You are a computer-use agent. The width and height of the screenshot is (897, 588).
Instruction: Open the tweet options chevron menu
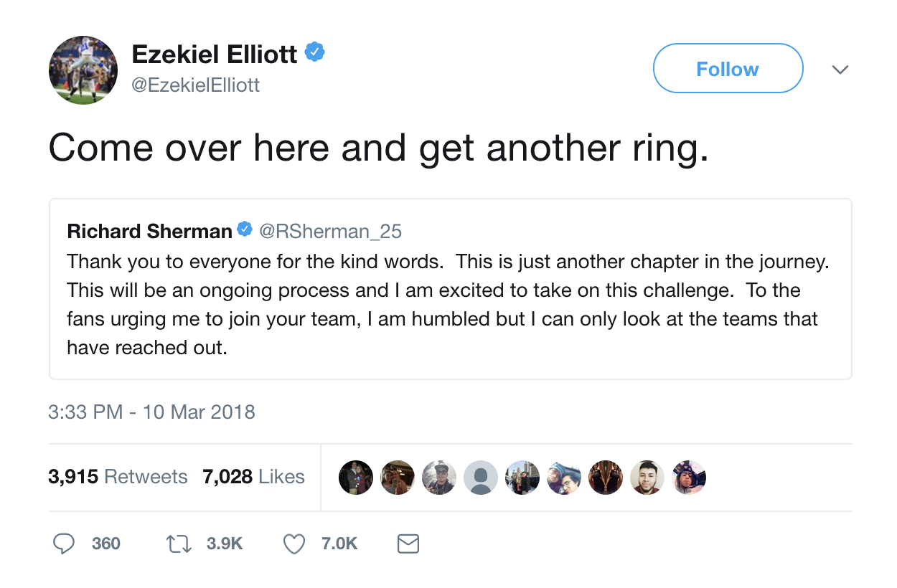[x=840, y=70]
